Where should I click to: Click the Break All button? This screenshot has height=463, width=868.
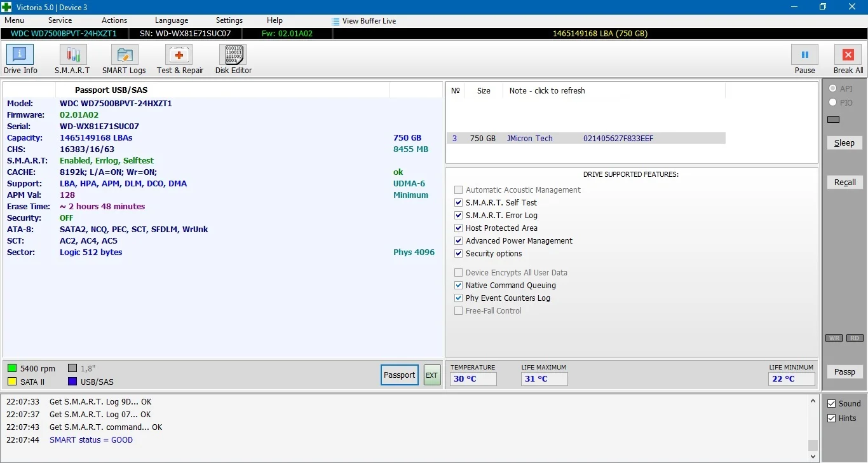tap(848, 60)
